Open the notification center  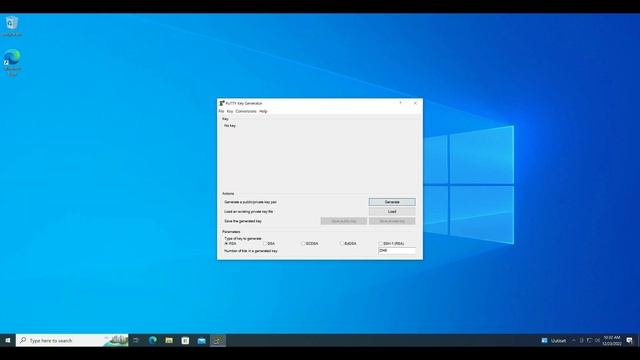coord(629,340)
